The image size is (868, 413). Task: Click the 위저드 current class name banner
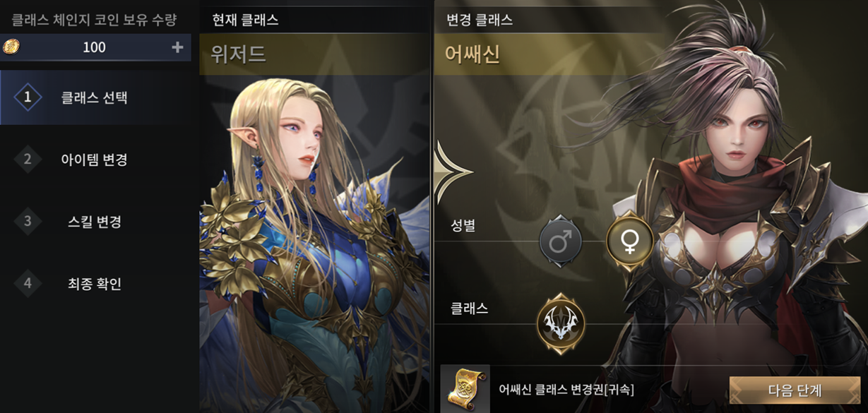[x=314, y=54]
